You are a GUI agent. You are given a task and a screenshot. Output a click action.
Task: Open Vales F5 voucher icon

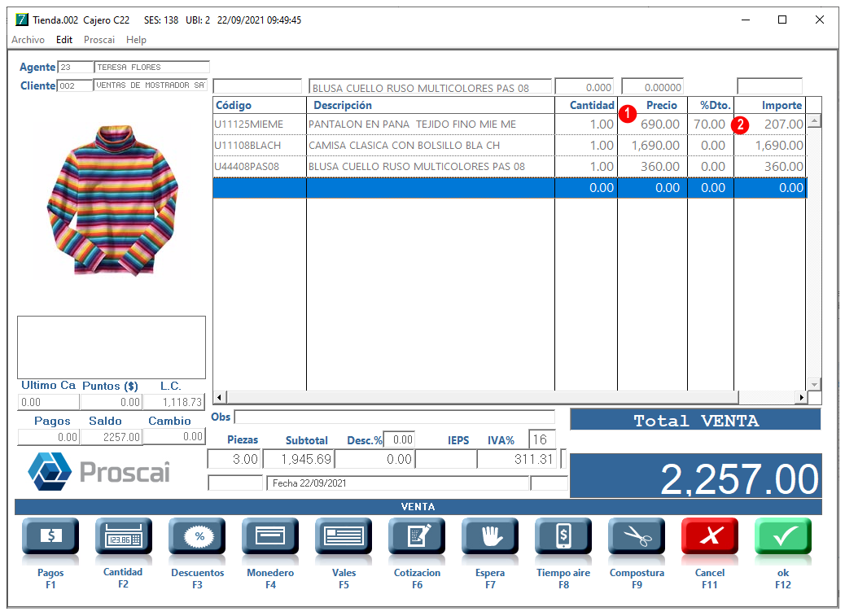click(x=344, y=536)
